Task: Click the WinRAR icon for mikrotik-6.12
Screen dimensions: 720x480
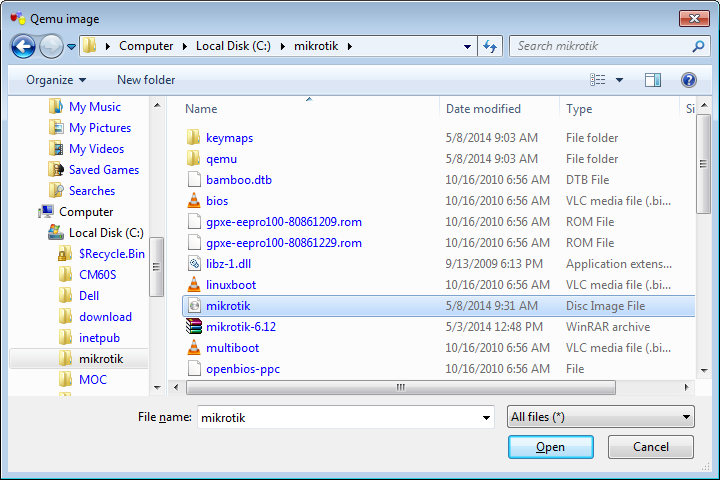Action: [x=194, y=327]
